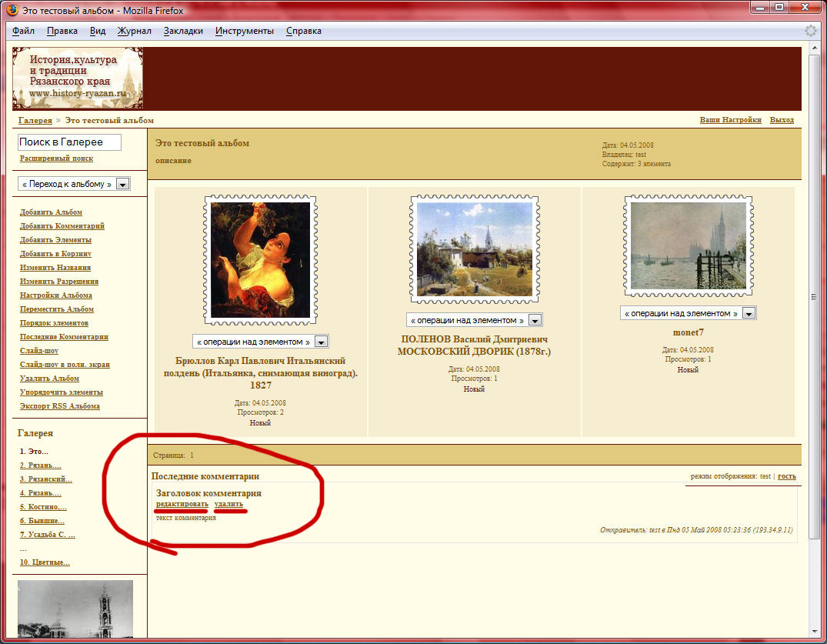This screenshot has width=827, height=644.
Task: Click Удалить Альбом link
Action: pos(49,379)
